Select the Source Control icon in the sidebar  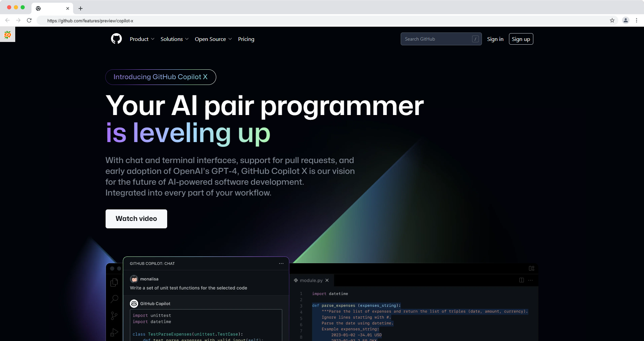click(x=114, y=315)
